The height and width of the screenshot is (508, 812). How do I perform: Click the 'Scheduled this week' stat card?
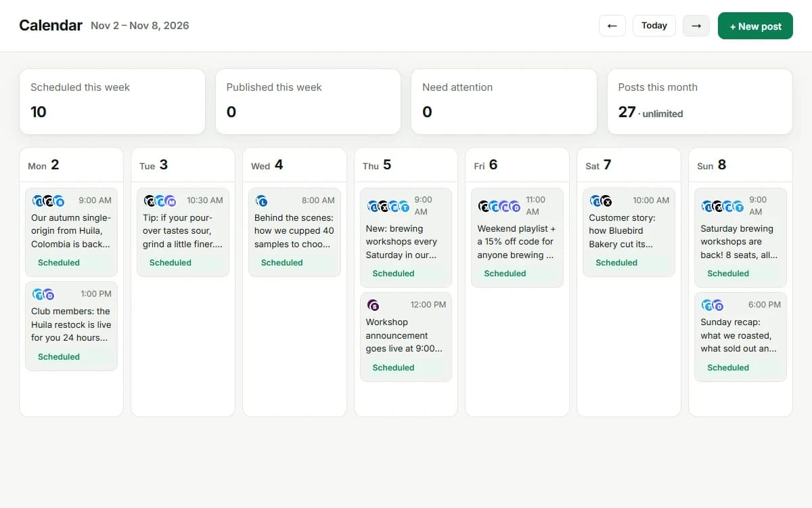coord(112,102)
